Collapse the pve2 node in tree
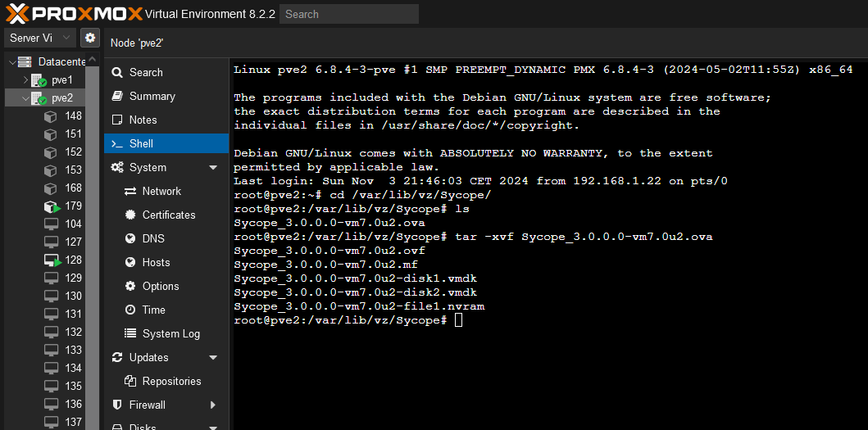This screenshot has height=430, width=868. [x=25, y=98]
